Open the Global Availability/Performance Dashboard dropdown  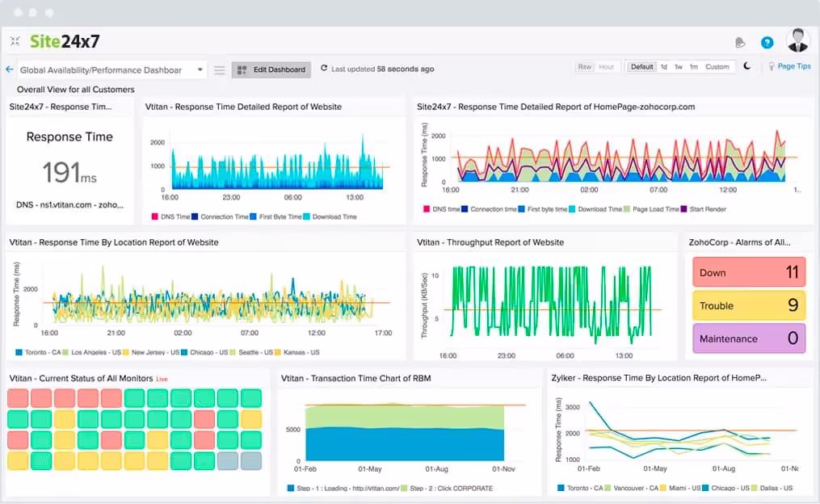coord(111,69)
